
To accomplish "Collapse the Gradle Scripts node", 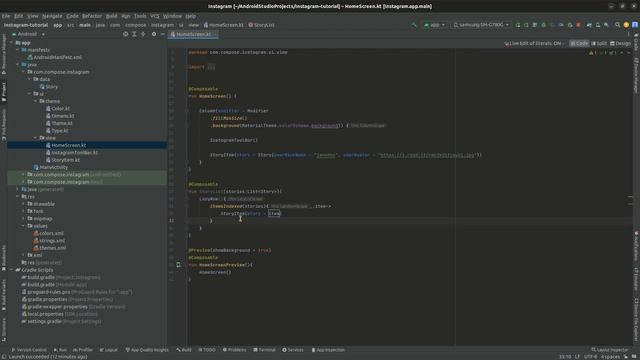I will coord(11,270).
